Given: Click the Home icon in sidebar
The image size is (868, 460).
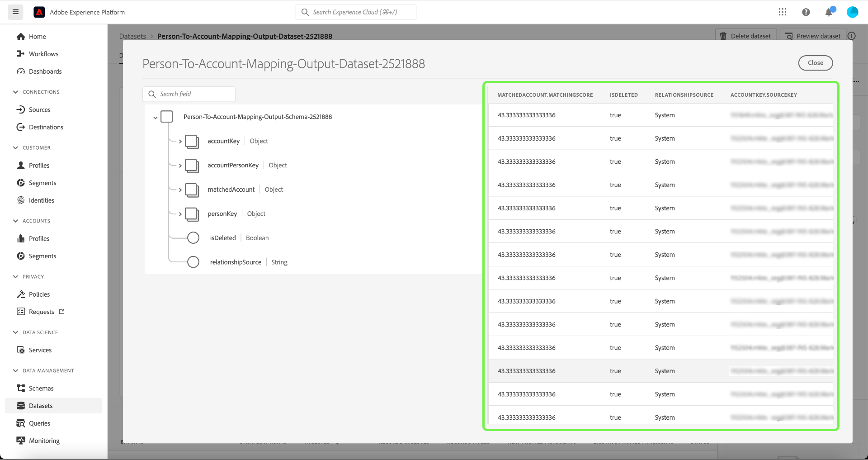Looking at the screenshot, I should coord(21,37).
